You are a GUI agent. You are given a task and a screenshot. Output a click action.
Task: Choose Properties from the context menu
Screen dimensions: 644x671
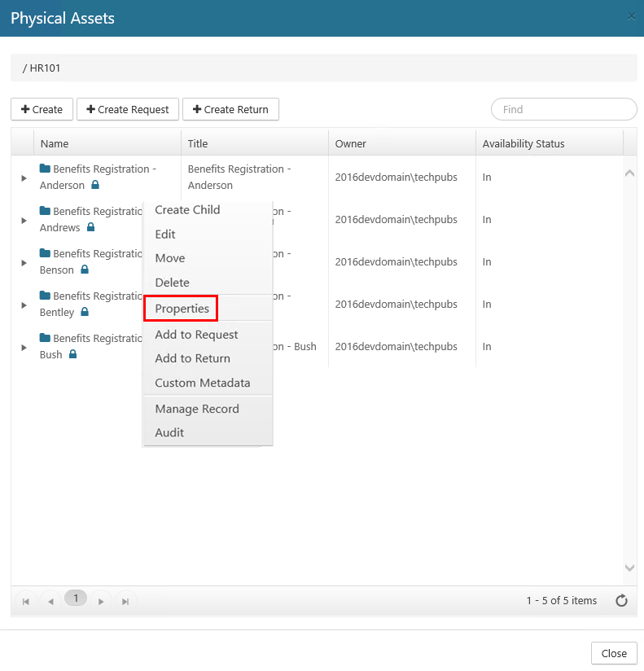coord(182,309)
